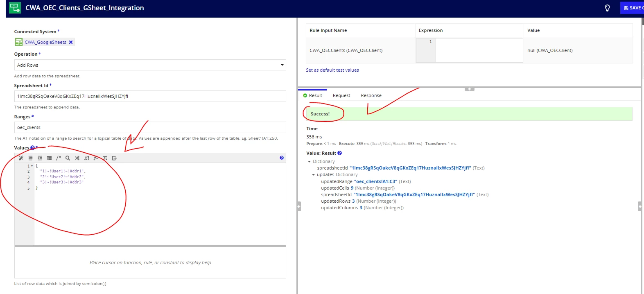The width and height of the screenshot is (644, 294).
Task: Open the CWA_GoogleSheets connected system link
Action: (x=45, y=42)
